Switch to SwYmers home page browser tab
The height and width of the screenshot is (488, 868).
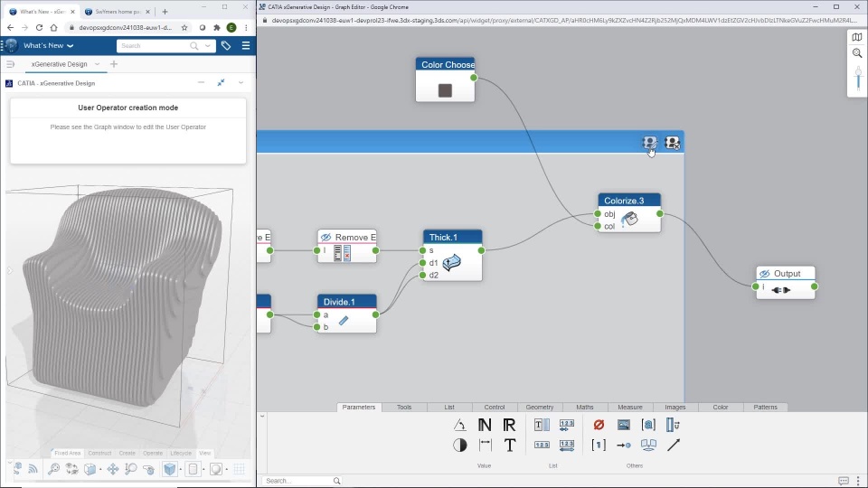(117, 11)
